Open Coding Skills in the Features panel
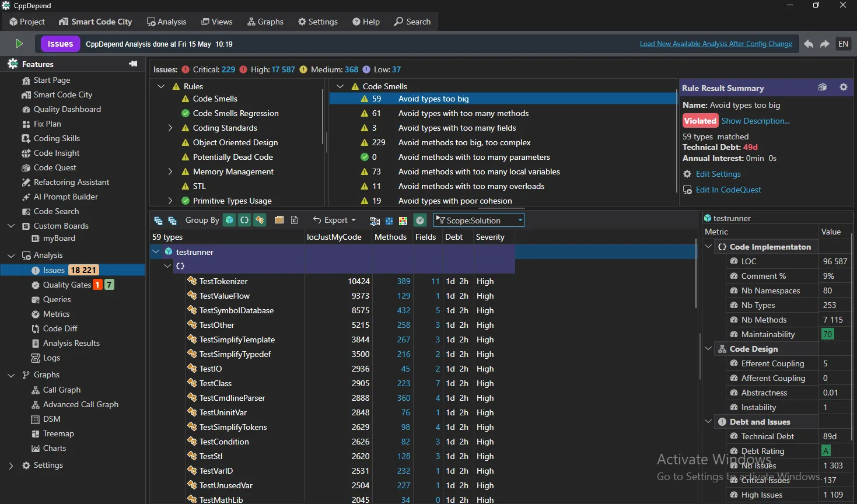Image resolution: width=857 pixels, height=504 pixels. click(x=51, y=138)
